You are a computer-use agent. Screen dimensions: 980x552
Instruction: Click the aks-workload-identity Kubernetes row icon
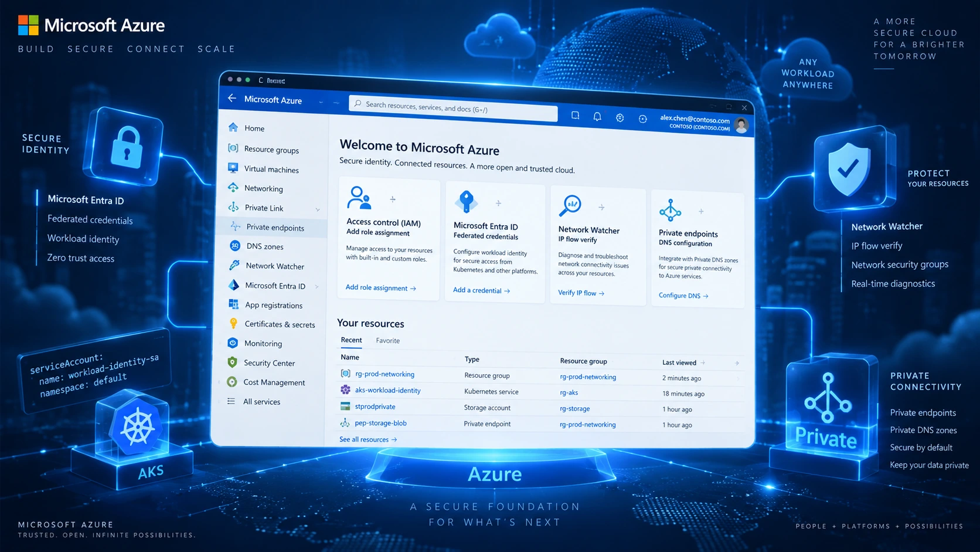pyautogui.click(x=345, y=390)
